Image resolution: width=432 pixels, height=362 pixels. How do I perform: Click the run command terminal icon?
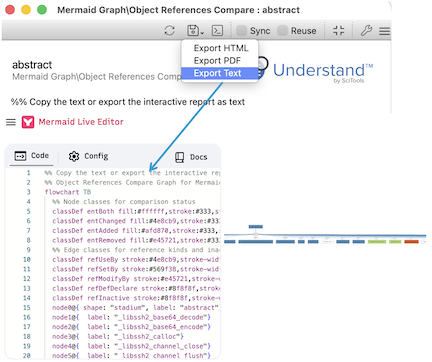pos(217,31)
